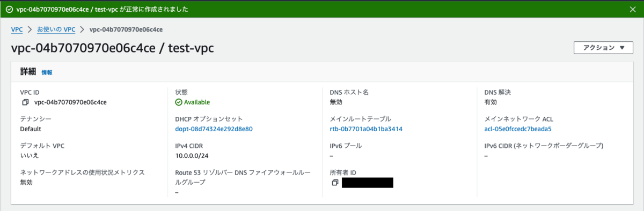
Task: Click the いいえ default VPC value
Action: click(30, 156)
